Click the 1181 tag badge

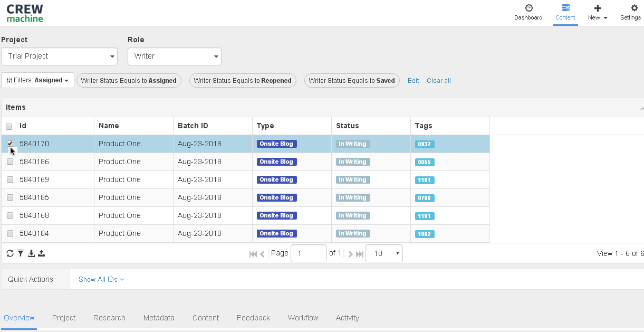click(425, 180)
